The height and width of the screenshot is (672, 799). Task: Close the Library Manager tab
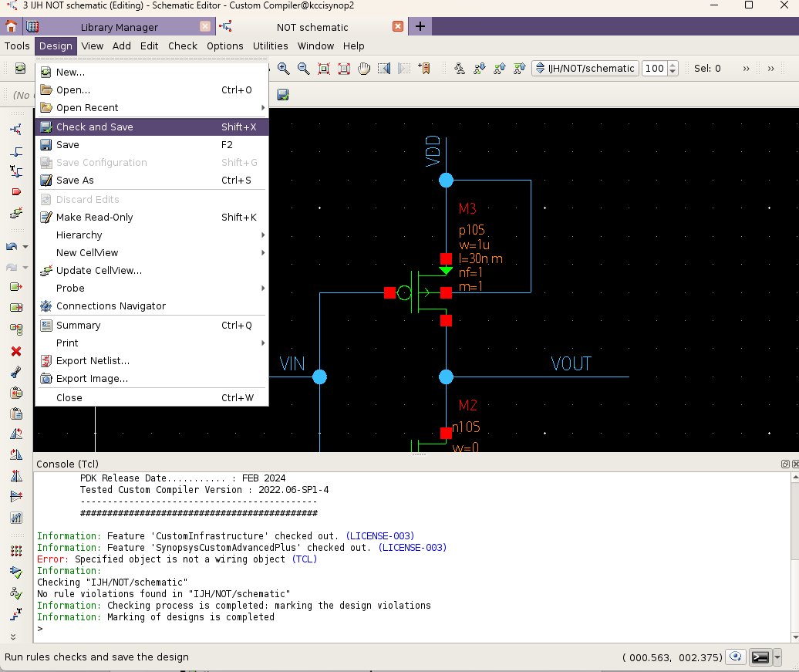pos(205,26)
